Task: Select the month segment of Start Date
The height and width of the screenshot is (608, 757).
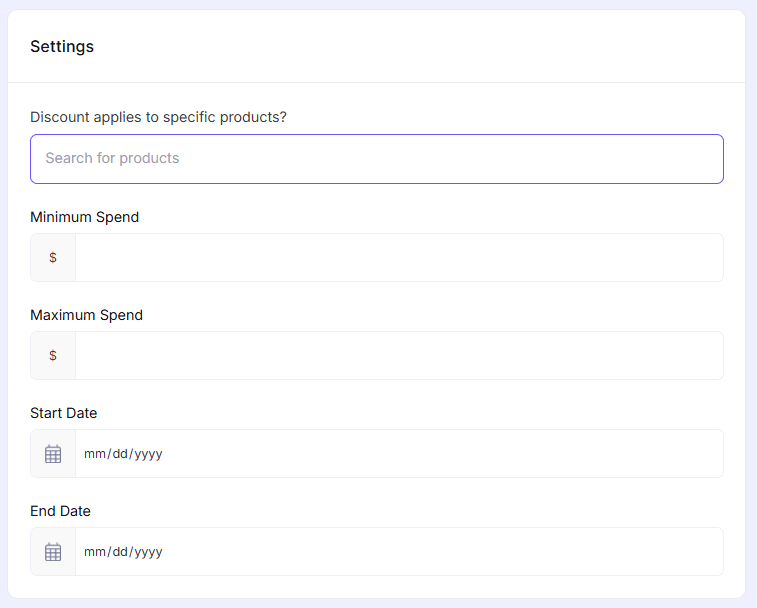Action: click(x=94, y=454)
